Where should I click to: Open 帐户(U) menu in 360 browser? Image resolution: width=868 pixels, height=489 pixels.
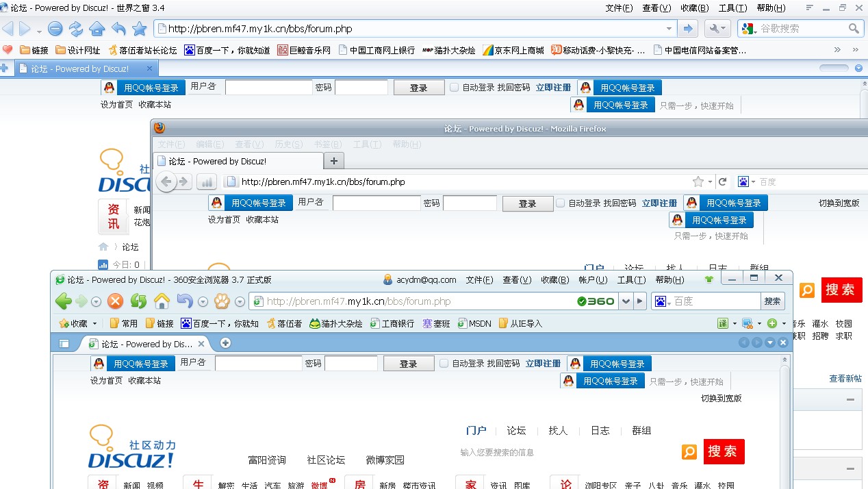(x=593, y=279)
